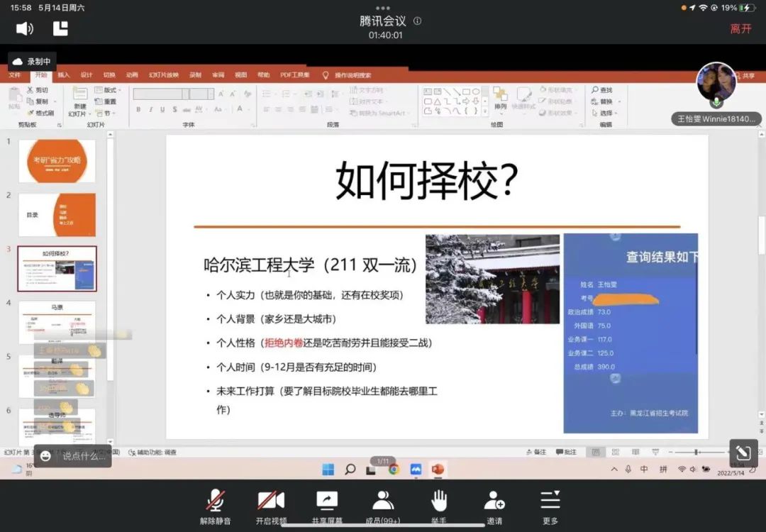Type in the 说点什么 chat box

(x=83, y=456)
